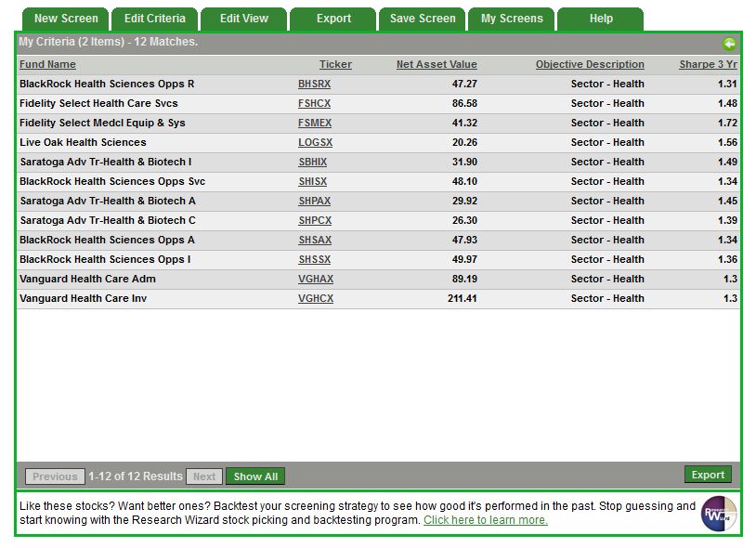The height and width of the screenshot is (548, 756).
Task: Click the 47.27 net asset value
Action: click(464, 84)
